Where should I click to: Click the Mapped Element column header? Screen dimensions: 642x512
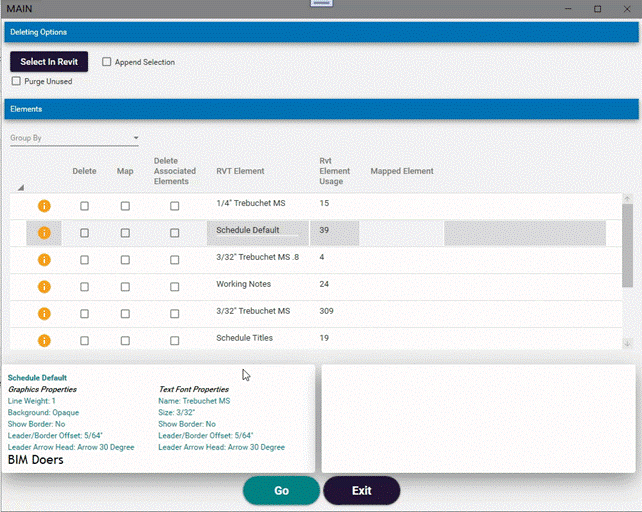(402, 171)
